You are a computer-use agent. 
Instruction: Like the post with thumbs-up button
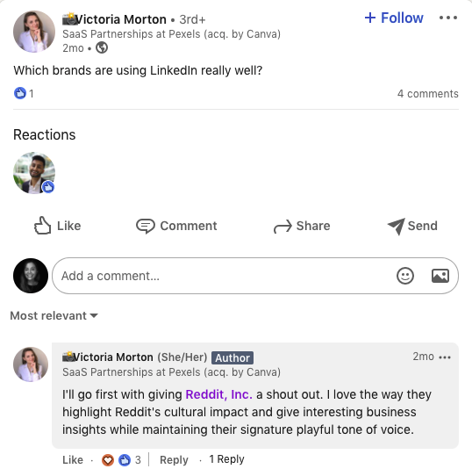coord(57,226)
